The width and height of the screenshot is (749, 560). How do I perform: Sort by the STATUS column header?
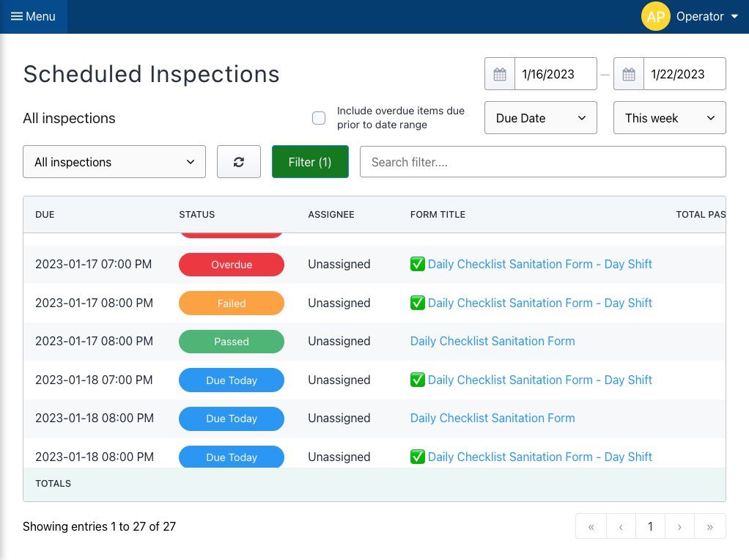click(197, 215)
